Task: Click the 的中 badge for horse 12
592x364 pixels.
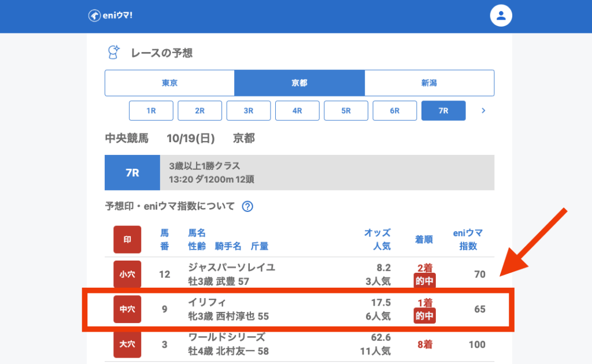Action: pos(424,281)
